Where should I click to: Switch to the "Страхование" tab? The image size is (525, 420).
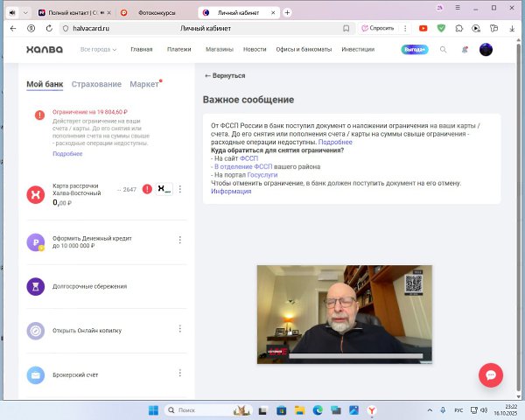[96, 84]
